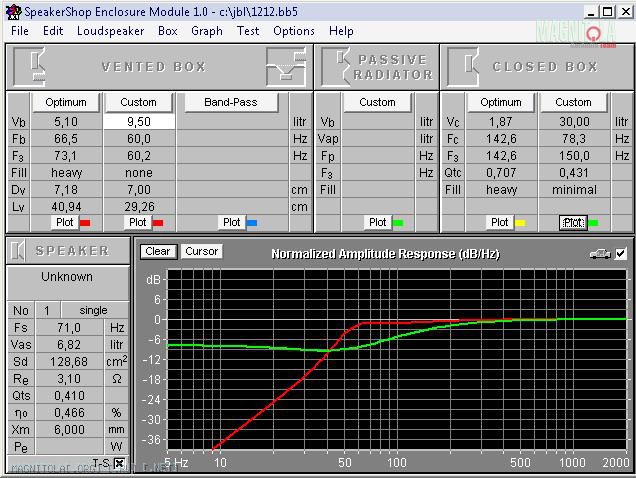636x478 pixels.
Task: Click the closed Optimum Fc value 142,6
Action: tap(501, 139)
